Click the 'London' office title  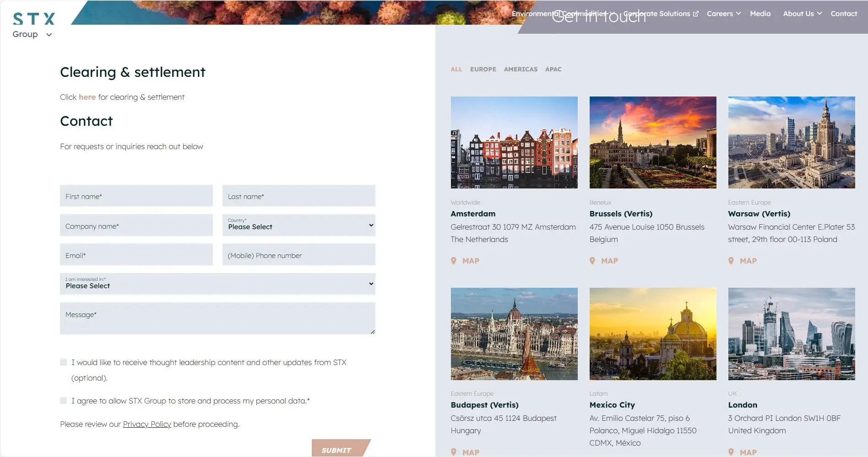743,405
